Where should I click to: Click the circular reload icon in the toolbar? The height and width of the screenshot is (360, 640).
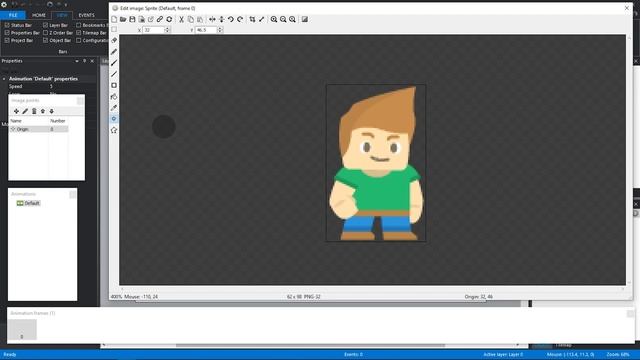pos(169,19)
